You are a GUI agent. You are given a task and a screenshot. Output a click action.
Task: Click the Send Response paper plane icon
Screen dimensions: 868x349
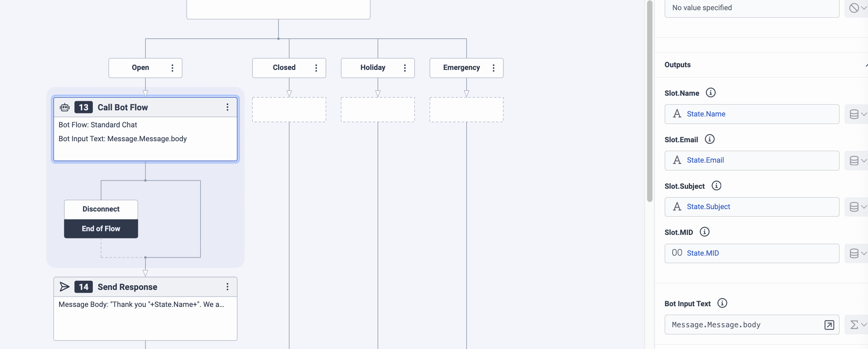pyautogui.click(x=65, y=287)
